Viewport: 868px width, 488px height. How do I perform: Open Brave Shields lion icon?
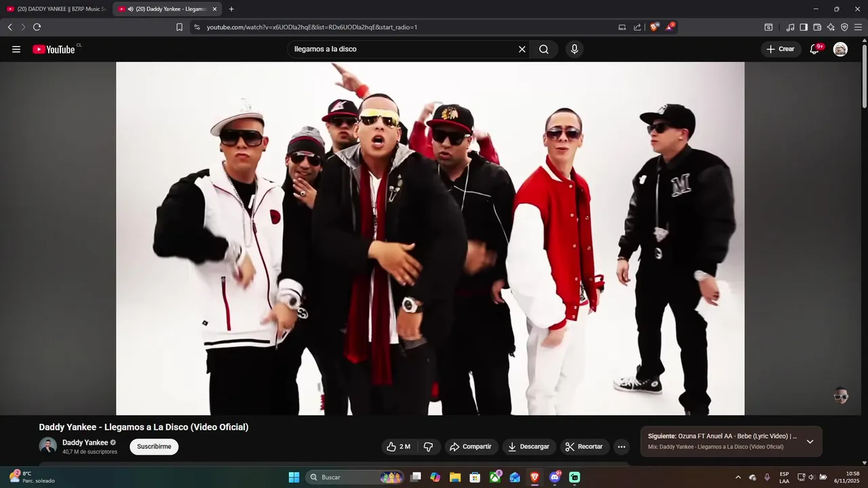point(654,27)
